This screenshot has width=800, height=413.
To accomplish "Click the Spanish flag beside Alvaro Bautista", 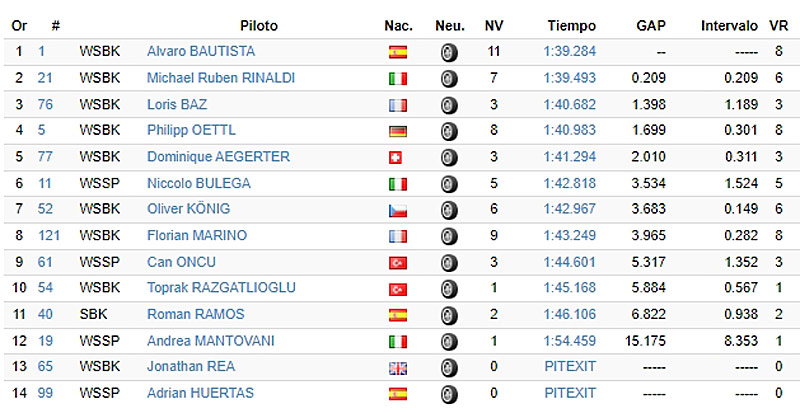I will (x=397, y=51).
